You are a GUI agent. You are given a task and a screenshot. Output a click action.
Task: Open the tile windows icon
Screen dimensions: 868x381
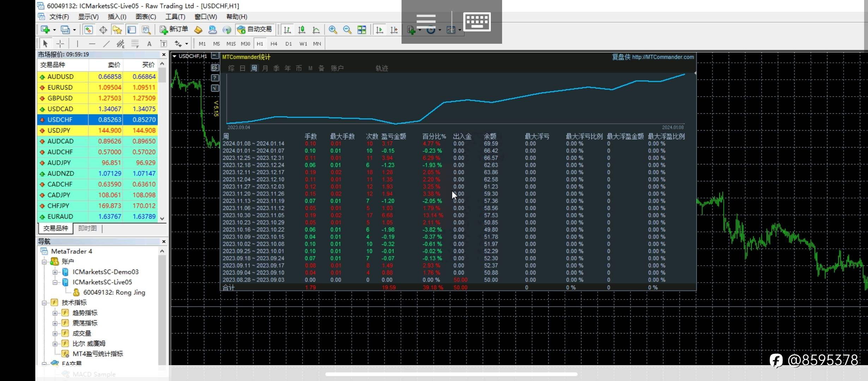point(362,30)
